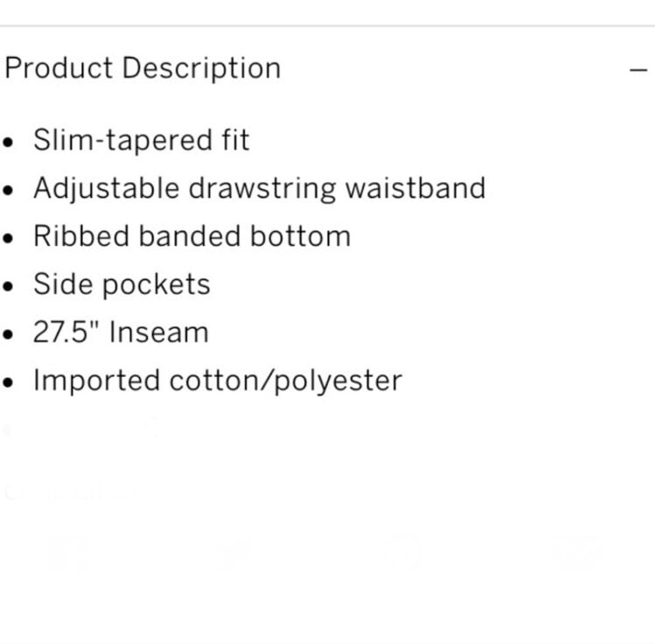
Task: Share via the faded Facebook icon
Action: [69, 556]
